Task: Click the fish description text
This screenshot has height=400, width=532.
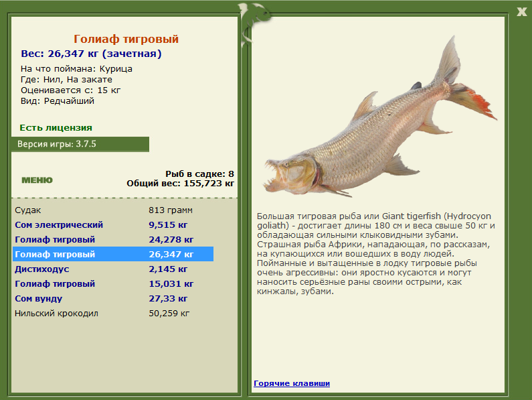Action: pyautogui.click(x=375, y=253)
